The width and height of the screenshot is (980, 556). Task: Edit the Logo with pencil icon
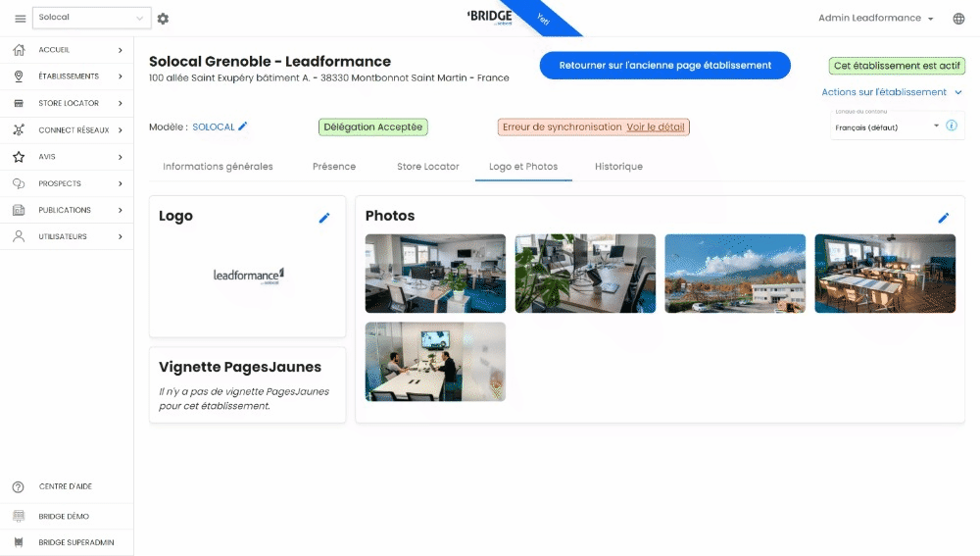[x=324, y=218]
